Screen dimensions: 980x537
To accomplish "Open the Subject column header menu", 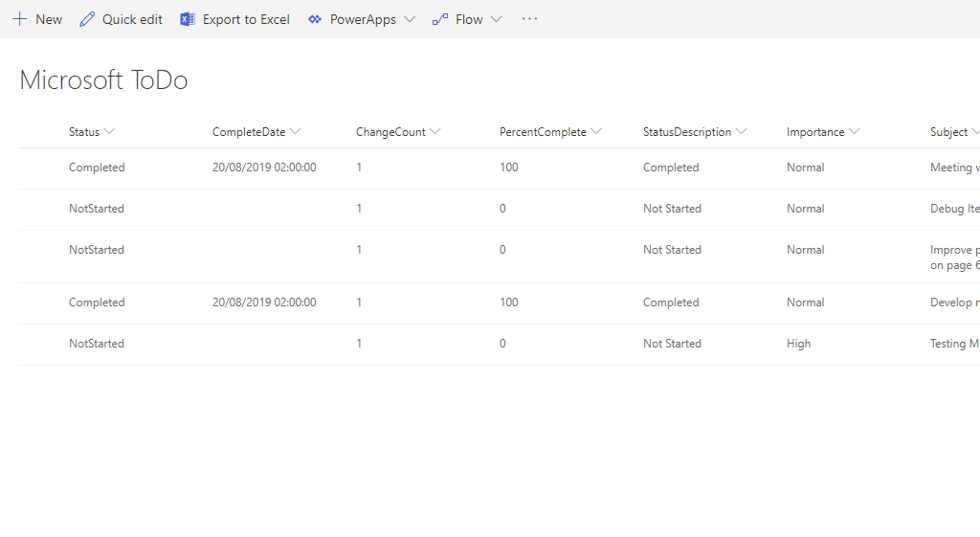I will click(x=954, y=132).
